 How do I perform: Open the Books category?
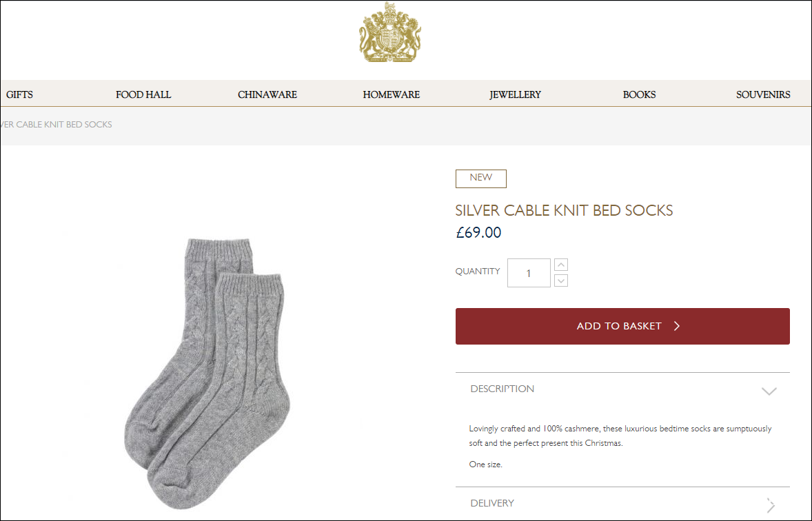click(x=639, y=94)
